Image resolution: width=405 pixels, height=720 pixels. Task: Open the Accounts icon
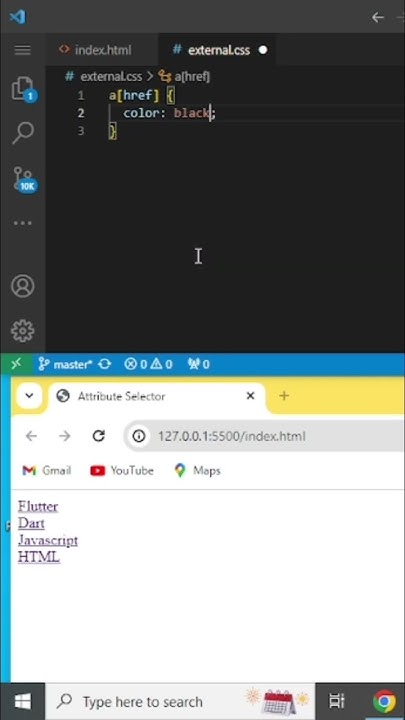22,286
